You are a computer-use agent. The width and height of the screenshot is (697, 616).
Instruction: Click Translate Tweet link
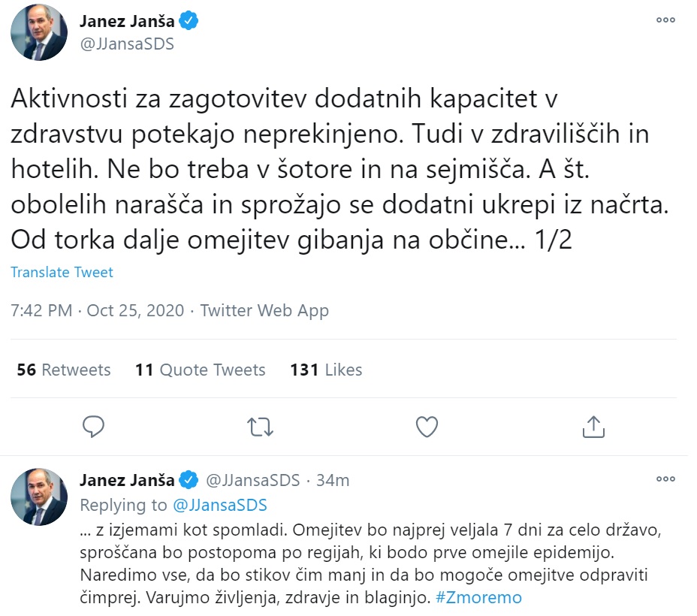coord(62,272)
